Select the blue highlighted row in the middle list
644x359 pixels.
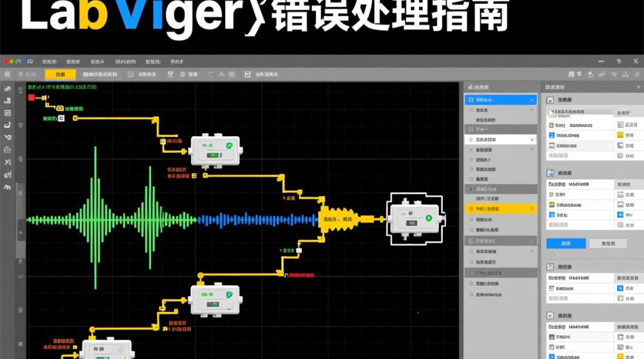501,100
